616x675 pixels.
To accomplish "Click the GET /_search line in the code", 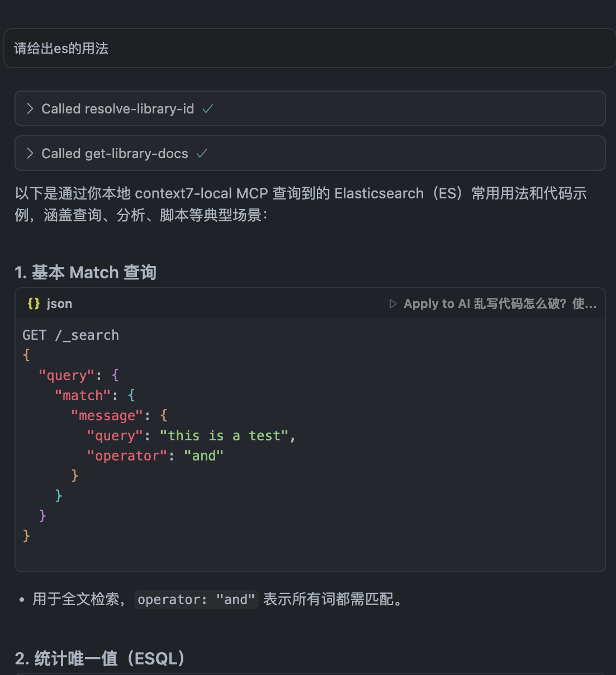I will (70, 335).
